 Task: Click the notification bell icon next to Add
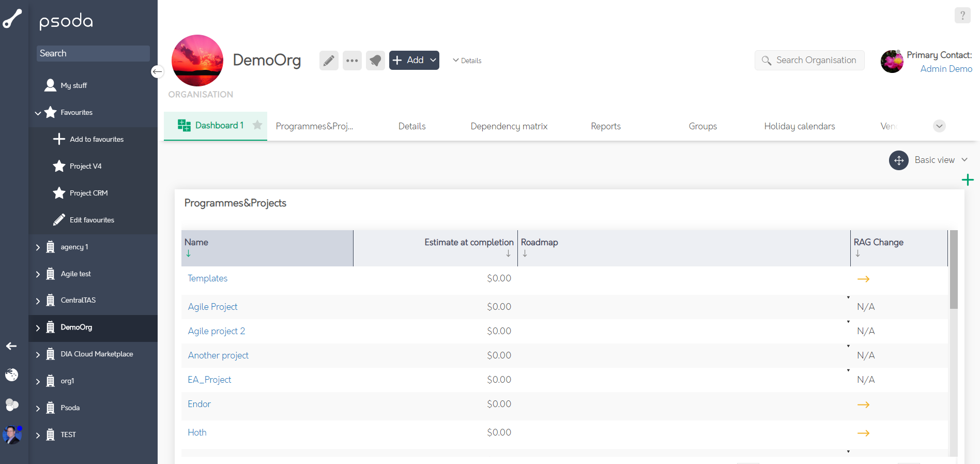point(375,61)
